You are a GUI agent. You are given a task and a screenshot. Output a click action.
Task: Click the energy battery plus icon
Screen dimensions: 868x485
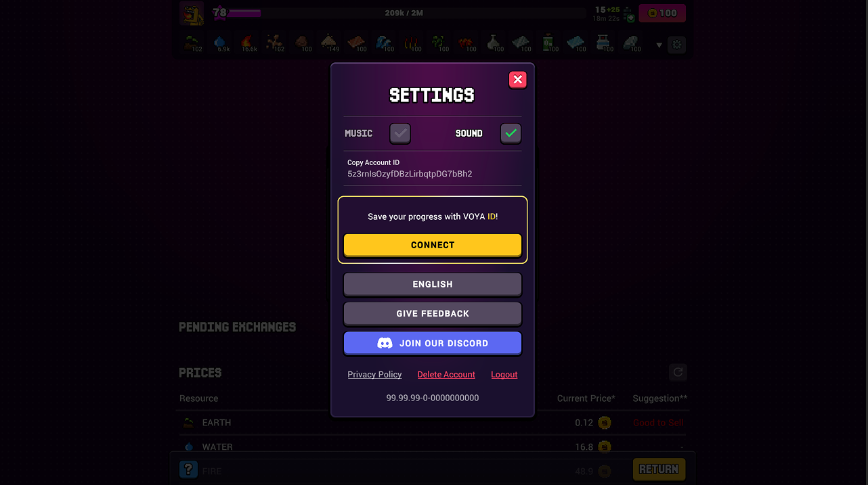click(x=629, y=14)
